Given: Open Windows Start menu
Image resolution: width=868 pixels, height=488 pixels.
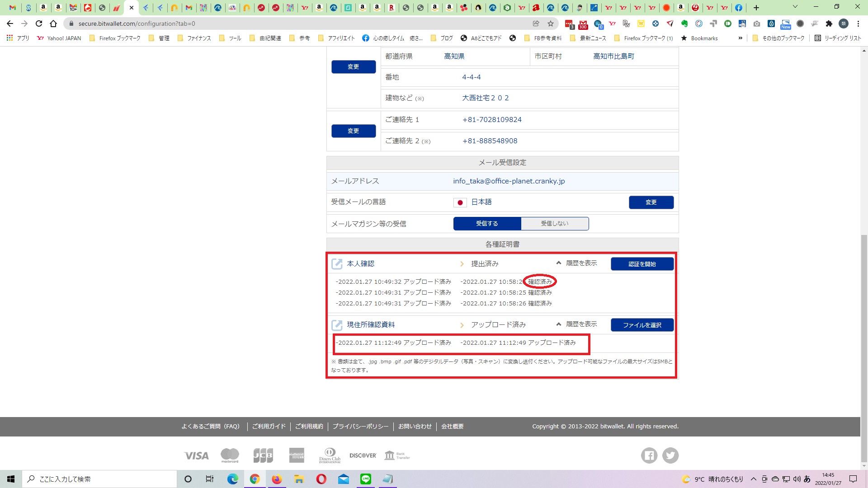Looking at the screenshot, I should click(x=11, y=479).
